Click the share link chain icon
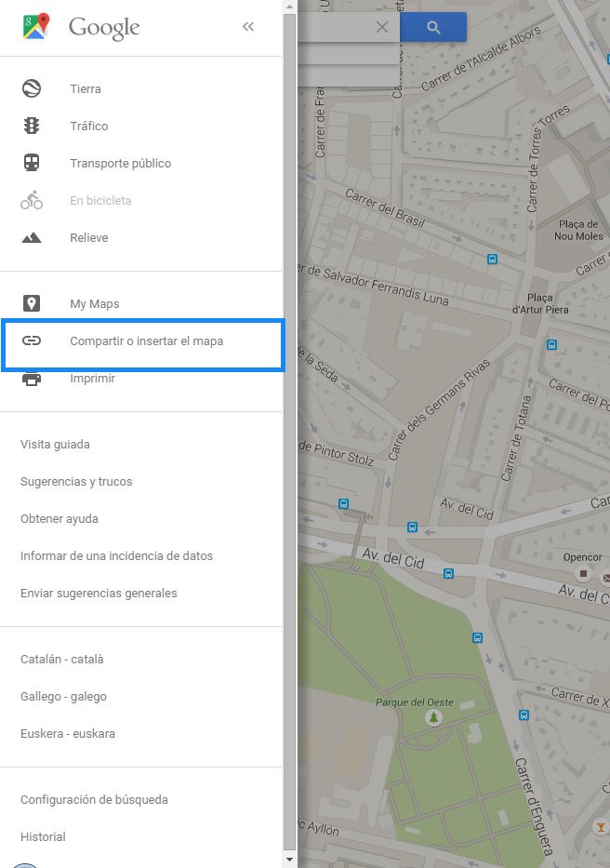 32,341
